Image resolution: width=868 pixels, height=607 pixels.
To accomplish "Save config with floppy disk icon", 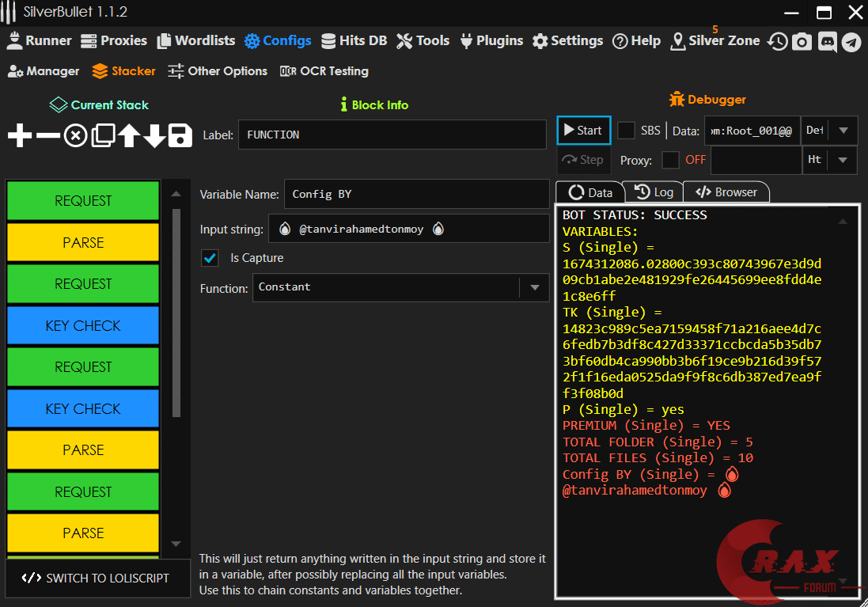I will coord(180,136).
